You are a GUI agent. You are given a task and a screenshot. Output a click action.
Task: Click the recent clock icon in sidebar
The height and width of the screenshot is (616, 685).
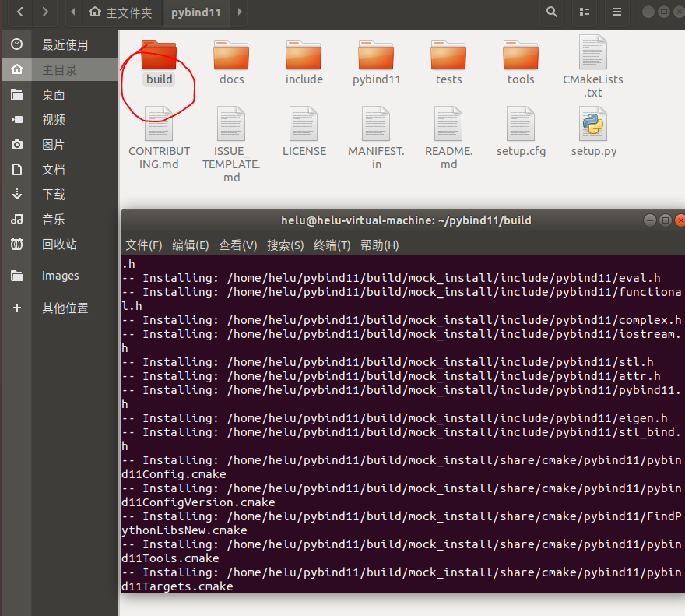click(16, 44)
